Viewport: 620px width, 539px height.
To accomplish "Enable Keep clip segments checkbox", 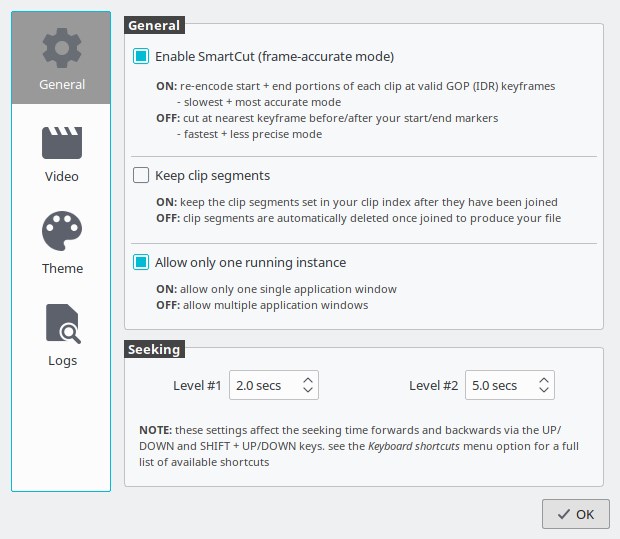I will (141, 176).
